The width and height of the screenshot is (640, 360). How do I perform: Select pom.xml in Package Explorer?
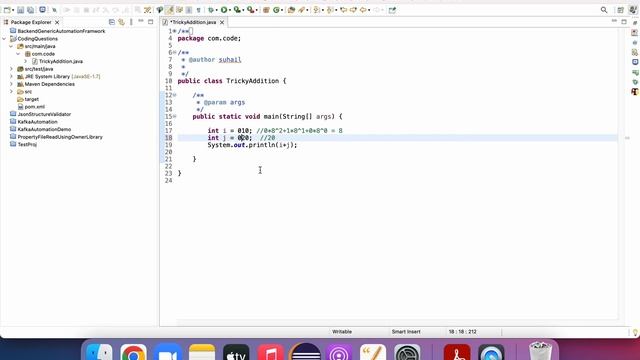[34, 107]
